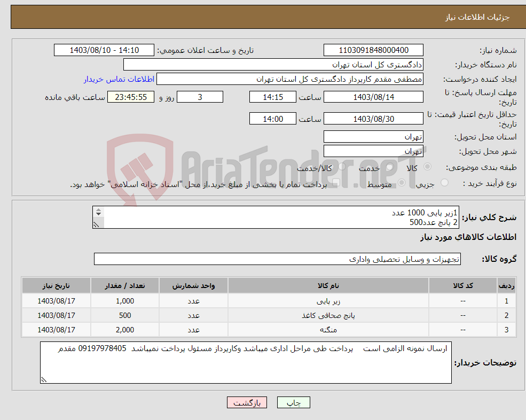Click the تعداد / مقدار column header

coord(125,285)
